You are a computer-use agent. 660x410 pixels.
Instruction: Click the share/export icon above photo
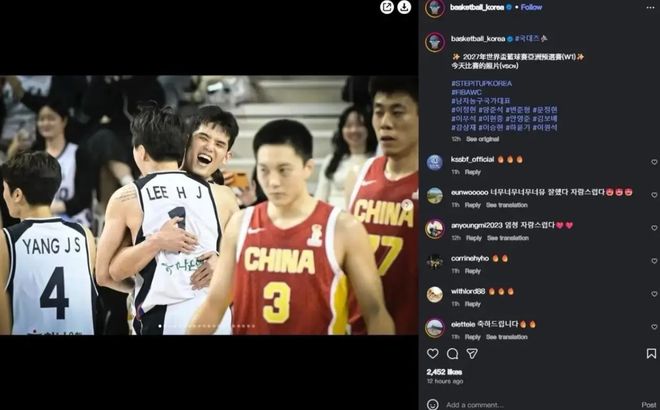(387, 7)
